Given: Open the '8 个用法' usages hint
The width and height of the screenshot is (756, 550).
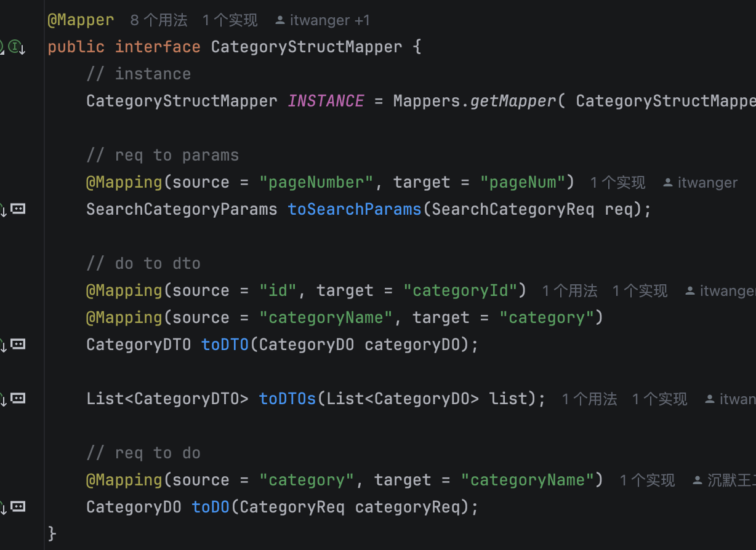Looking at the screenshot, I should click(x=159, y=20).
